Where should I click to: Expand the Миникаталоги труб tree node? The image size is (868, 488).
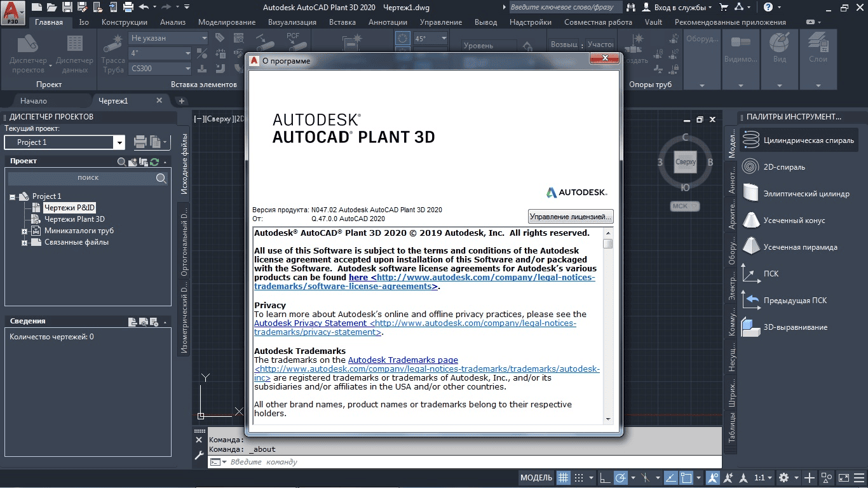tap(24, 231)
